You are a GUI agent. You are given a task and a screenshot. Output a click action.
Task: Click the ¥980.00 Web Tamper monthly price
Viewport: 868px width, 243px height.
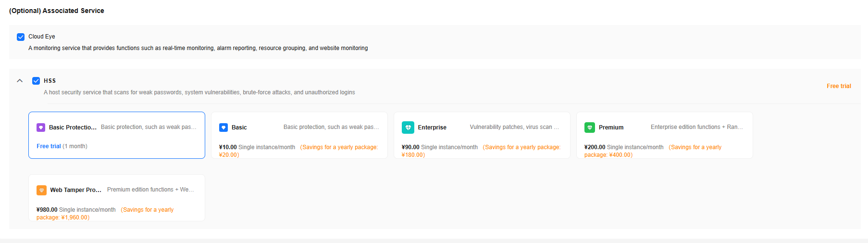[x=76, y=210]
